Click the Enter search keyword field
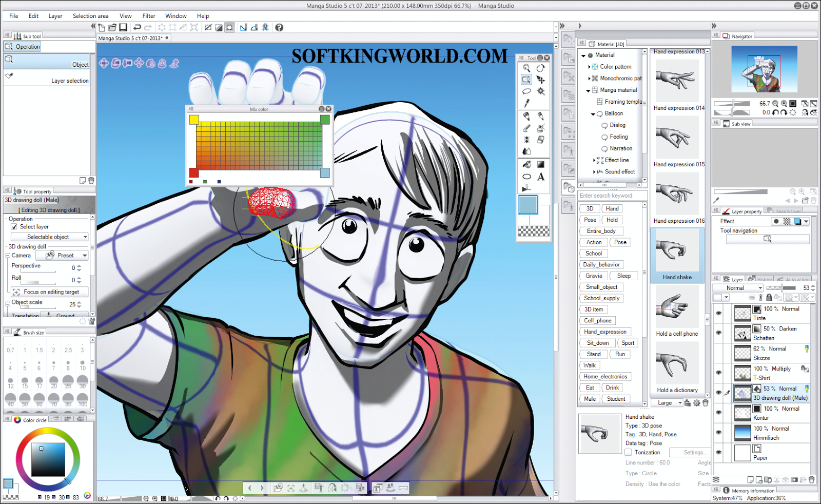 (x=613, y=196)
